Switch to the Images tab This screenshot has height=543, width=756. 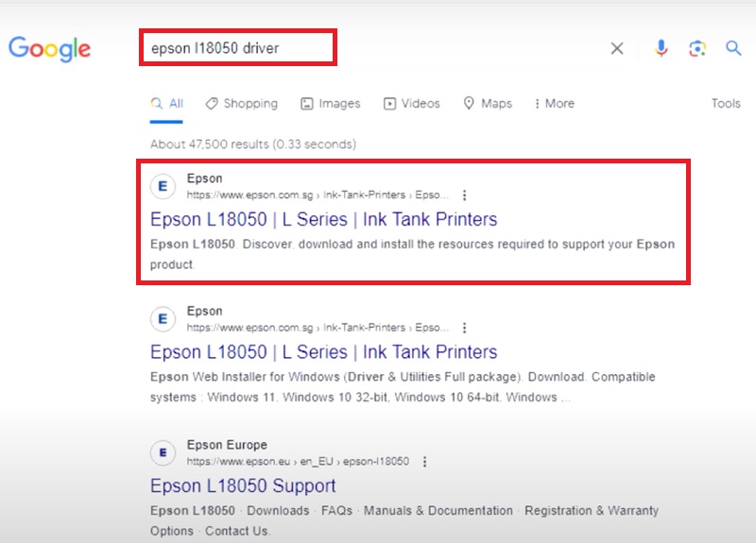point(330,103)
